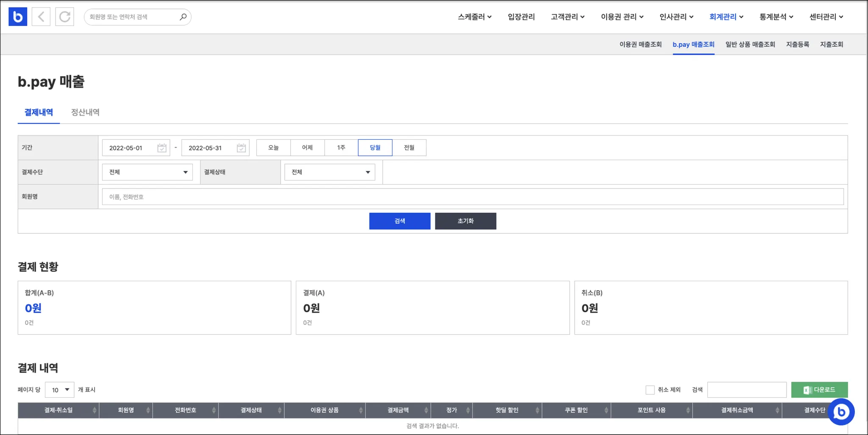
Task: Sort by 포인트 사용 column arrows
Action: tap(688, 410)
